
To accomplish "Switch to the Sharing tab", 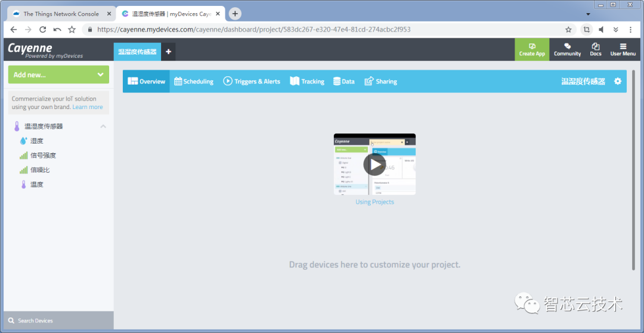I will (x=380, y=81).
